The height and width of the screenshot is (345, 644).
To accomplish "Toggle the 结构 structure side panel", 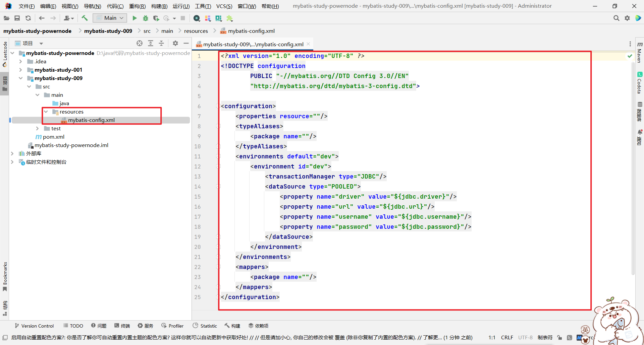I will pyautogui.click(x=5, y=308).
